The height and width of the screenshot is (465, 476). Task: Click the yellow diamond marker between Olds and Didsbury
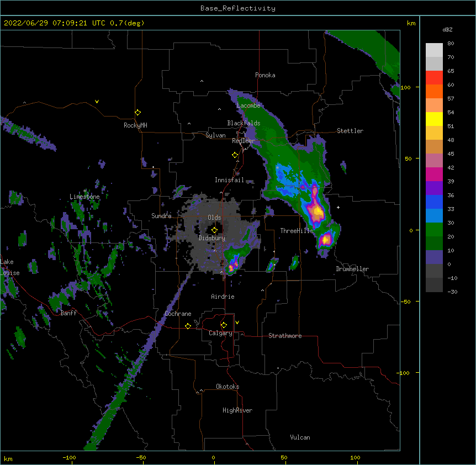click(214, 230)
